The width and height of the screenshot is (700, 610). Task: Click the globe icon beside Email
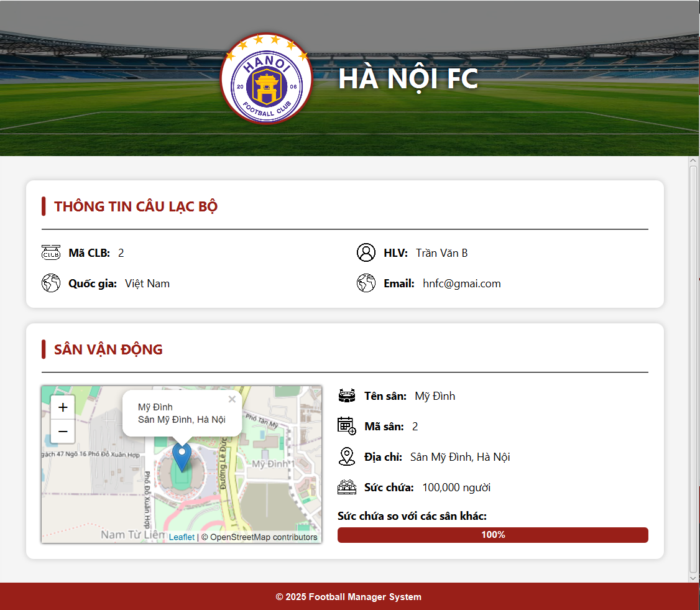tap(366, 284)
